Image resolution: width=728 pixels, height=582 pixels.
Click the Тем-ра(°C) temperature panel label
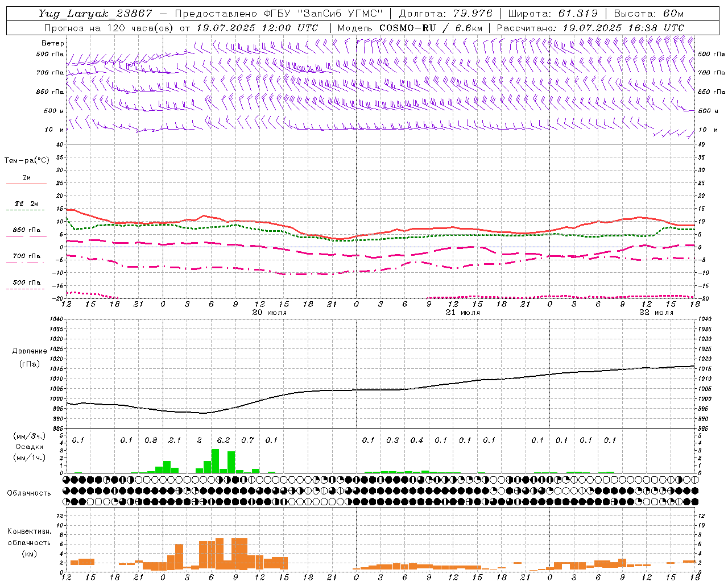[27, 161]
